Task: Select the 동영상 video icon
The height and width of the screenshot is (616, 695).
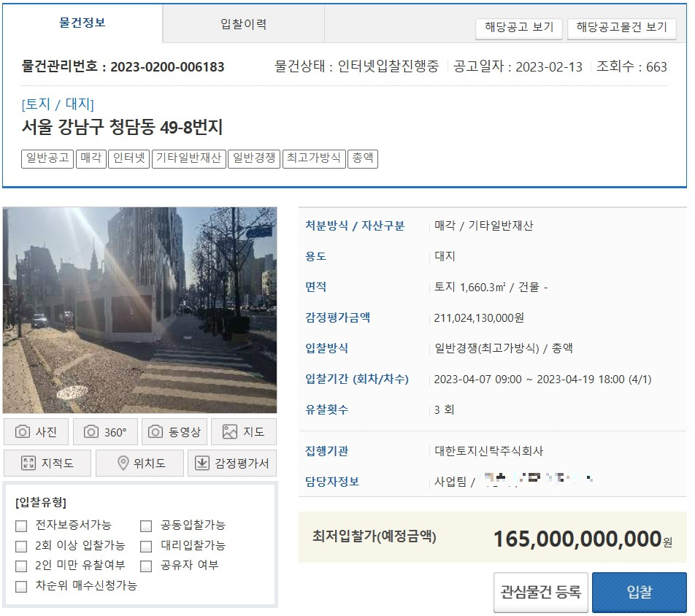Action: tap(155, 431)
